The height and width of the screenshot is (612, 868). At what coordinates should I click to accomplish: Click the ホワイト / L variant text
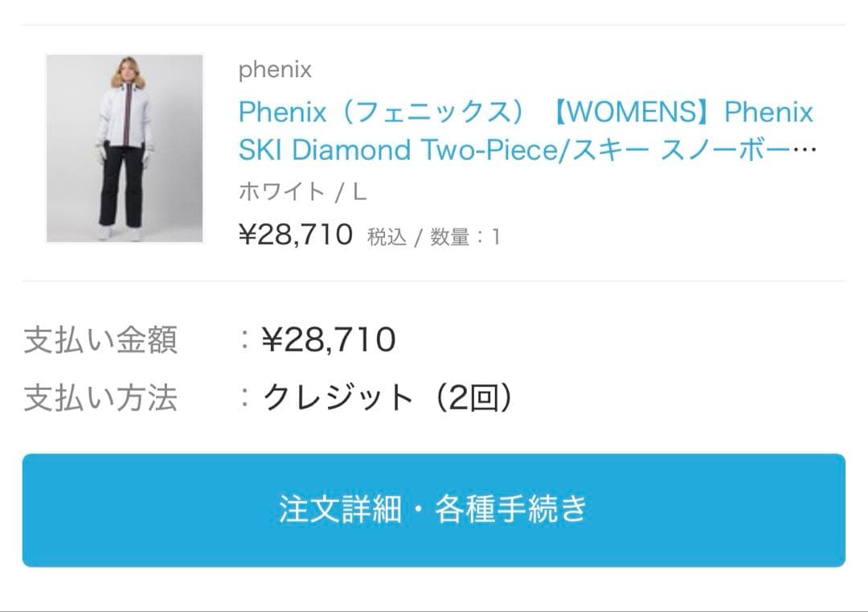(x=303, y=191)
